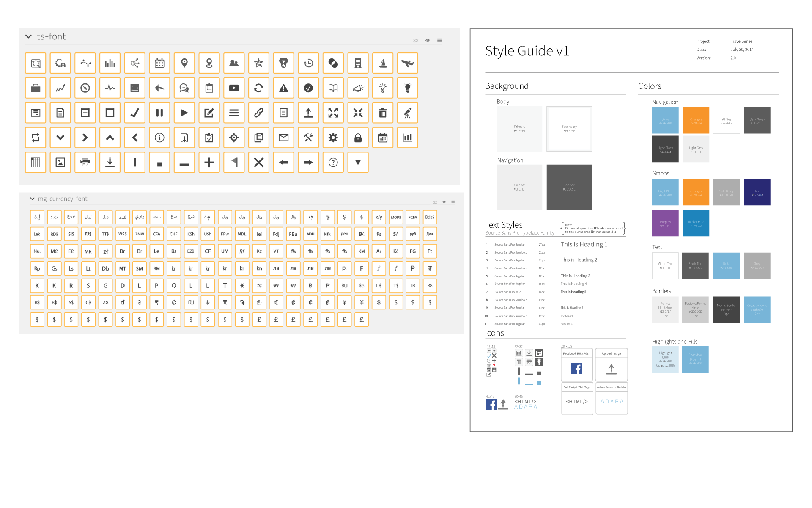Select the left arrow icon in ts-font
812x508 pixels.
point(283,163)
